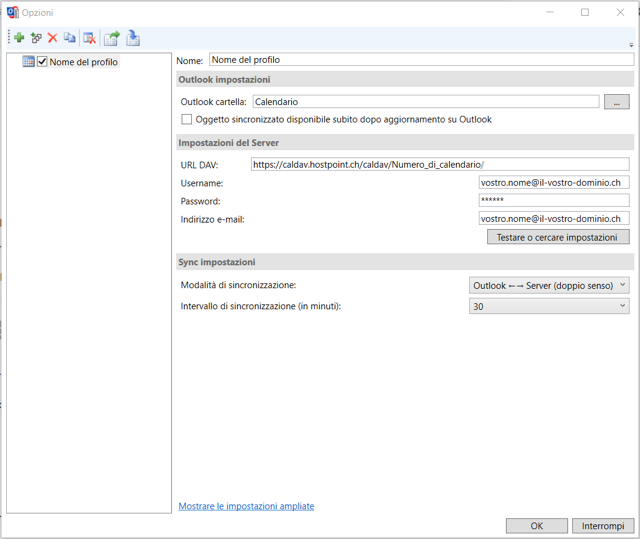Confirm with the OK button

point(537,526)
